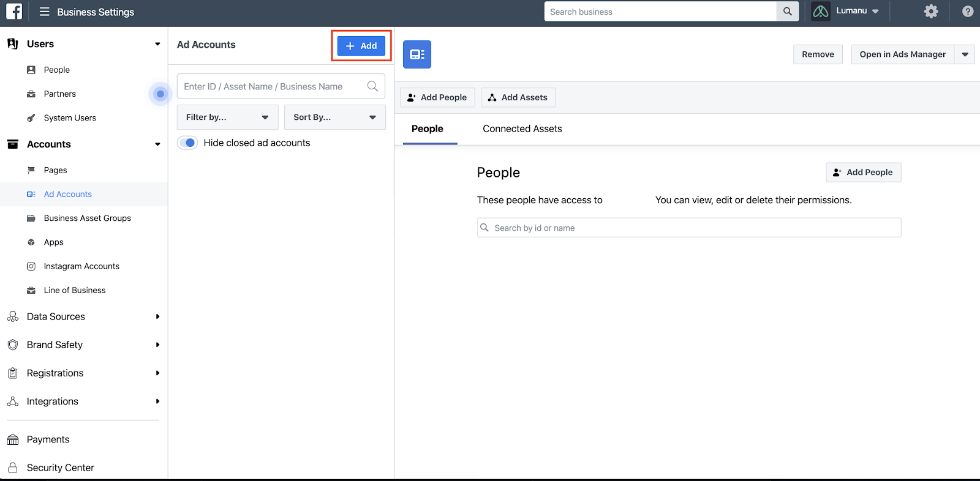Collapse the Users section arrow
This screenshot has height=481, width=980.
pyautogui.click(x=157, y=44)
